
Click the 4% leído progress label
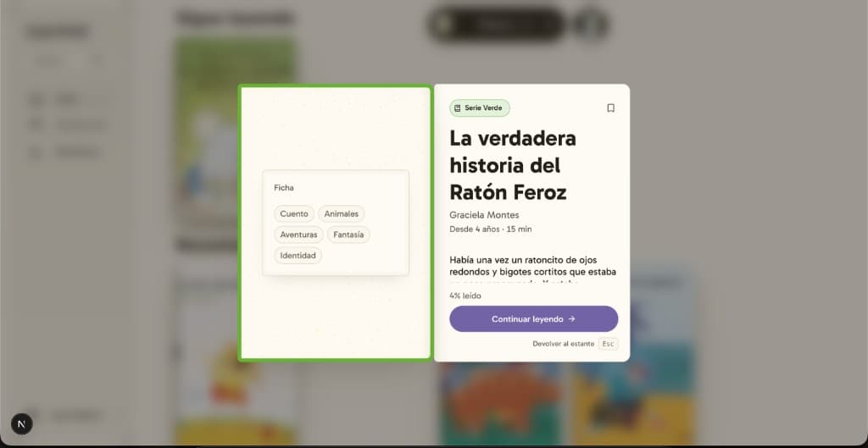click(x=465, y=296)
